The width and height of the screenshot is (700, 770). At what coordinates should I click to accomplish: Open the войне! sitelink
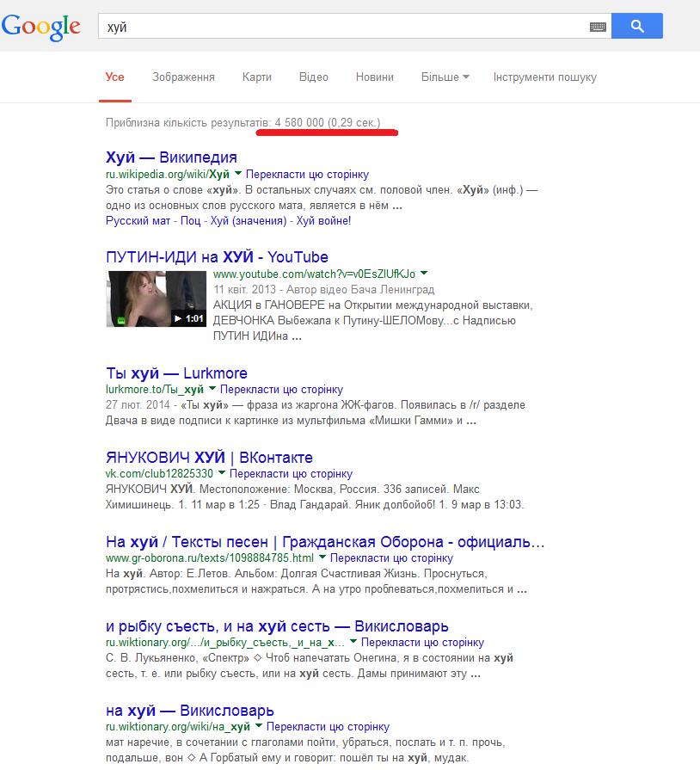[323, 221]
